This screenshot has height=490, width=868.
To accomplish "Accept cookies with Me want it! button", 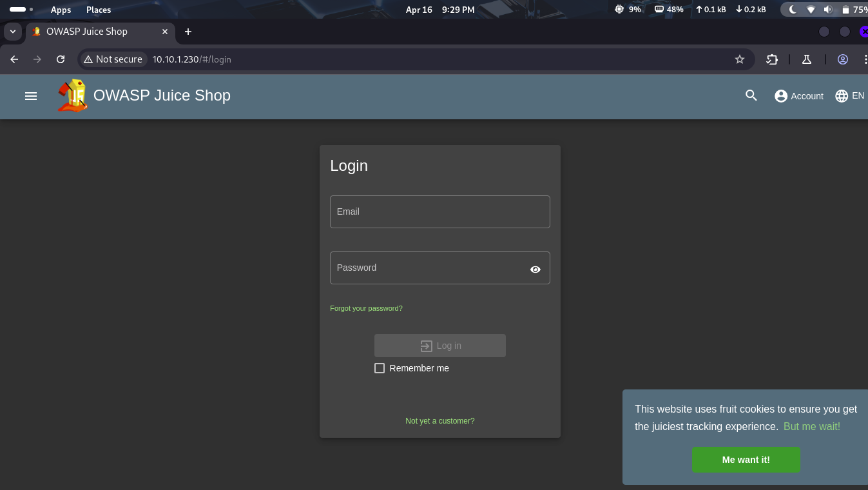I will 746,460.
